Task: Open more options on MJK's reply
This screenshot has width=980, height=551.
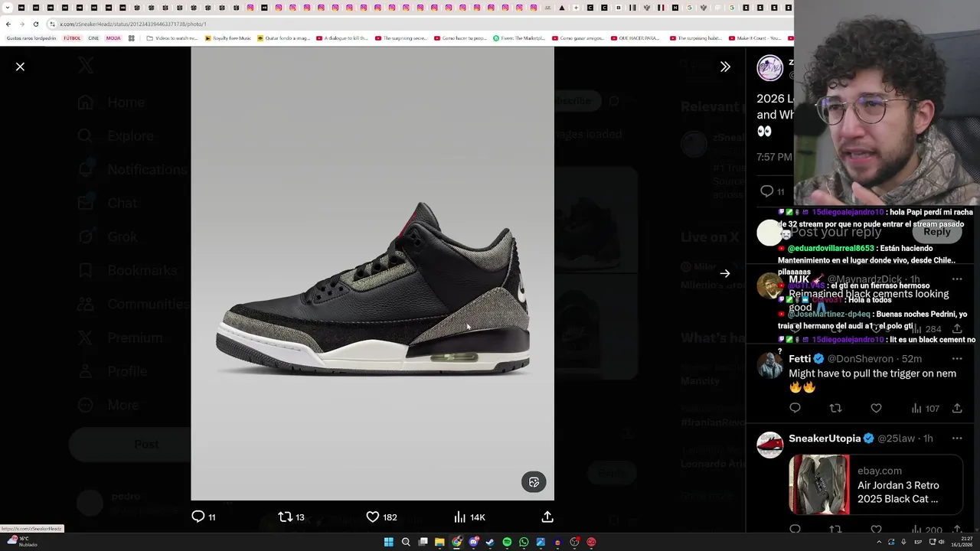Action: (x=957, y=279)
